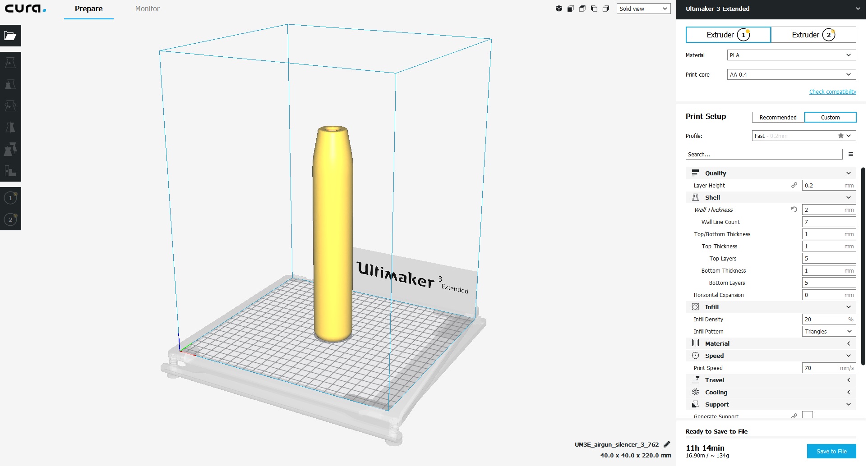Click the Cooling fan category icon

[695, 392]
